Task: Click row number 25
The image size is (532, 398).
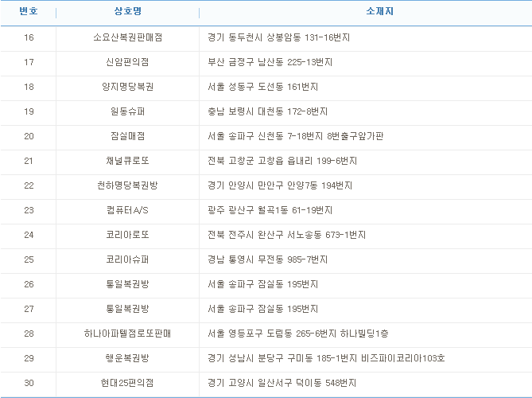Action: pyautogui.click(x=29, y=259)
